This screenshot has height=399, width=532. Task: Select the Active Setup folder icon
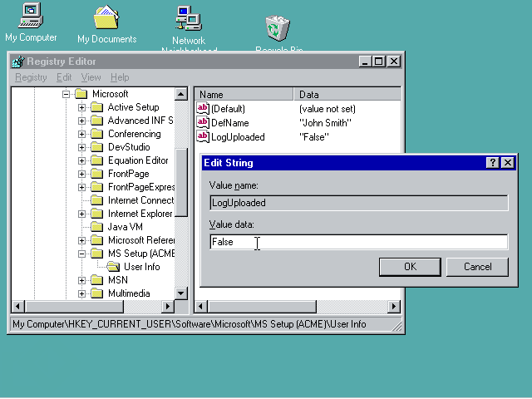coord(97,107)
